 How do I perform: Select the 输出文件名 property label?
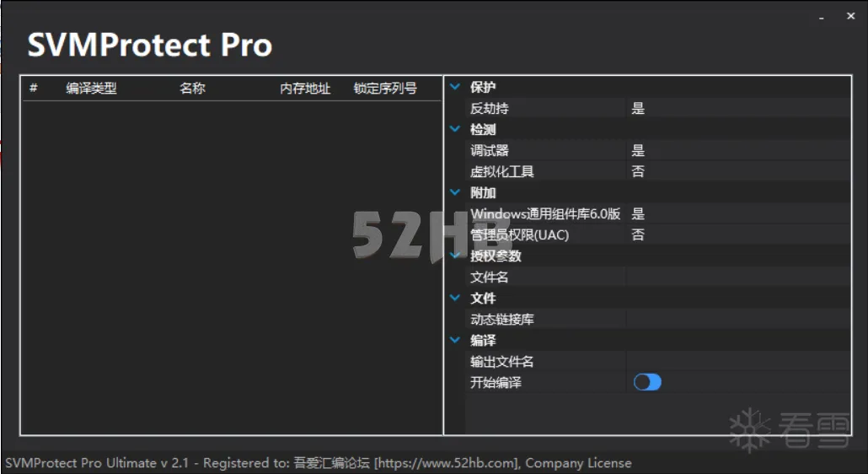pyautogui.click(x=502, y=361)
